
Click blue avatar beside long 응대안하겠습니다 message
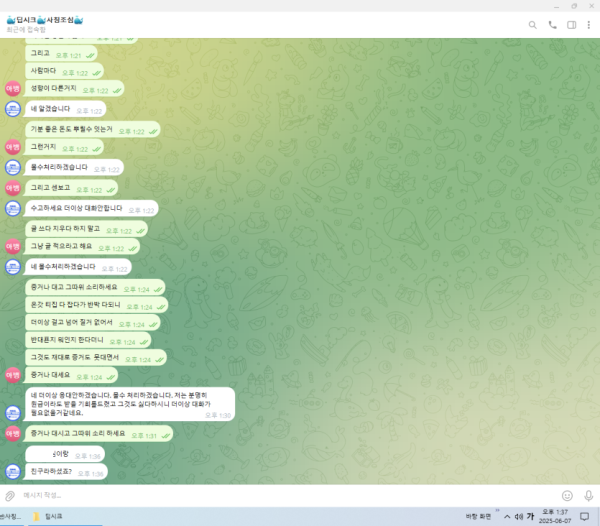[13, 413]
